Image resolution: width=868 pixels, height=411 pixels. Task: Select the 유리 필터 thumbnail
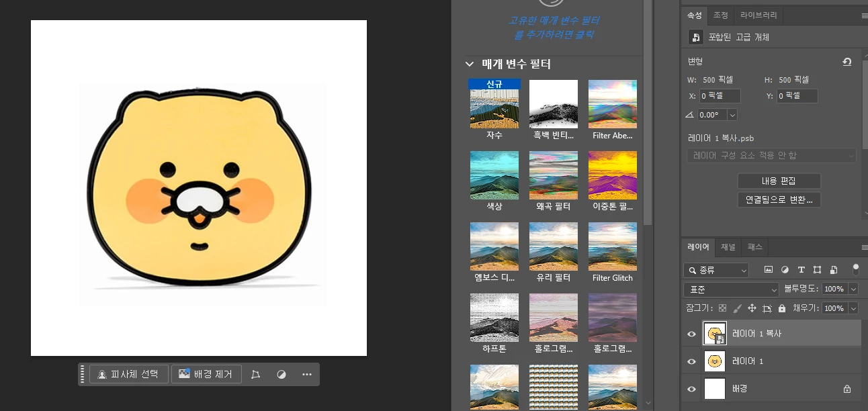(554, 246)
